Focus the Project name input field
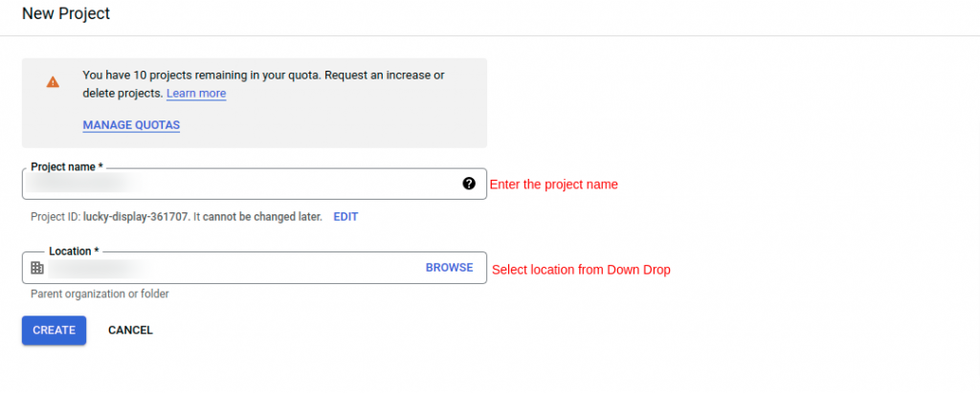This screenshot has height=393, width=980. [x=255, y=184]
